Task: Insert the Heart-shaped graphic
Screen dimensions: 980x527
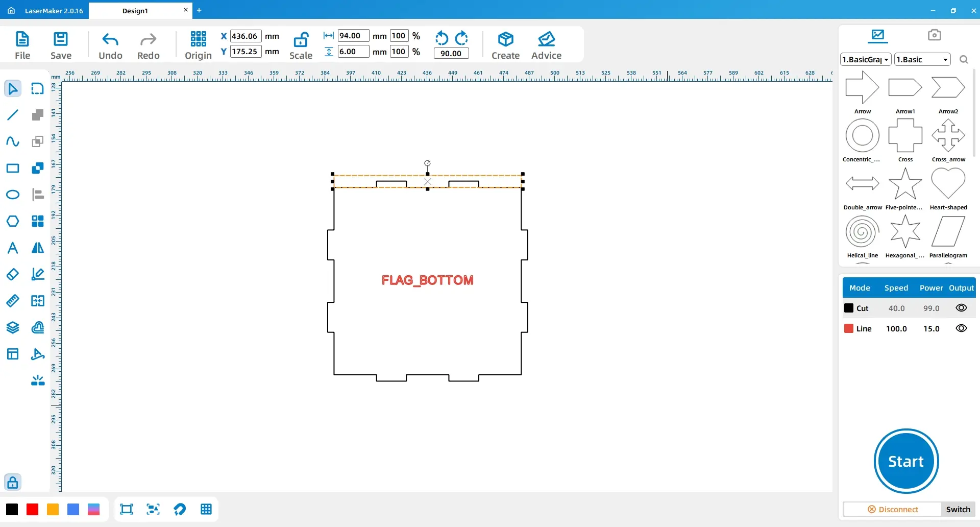Action: click(948, 188)
